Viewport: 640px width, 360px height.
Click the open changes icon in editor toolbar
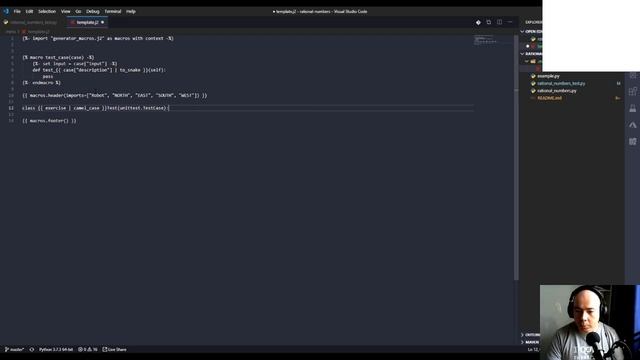[x=489, y=22]
